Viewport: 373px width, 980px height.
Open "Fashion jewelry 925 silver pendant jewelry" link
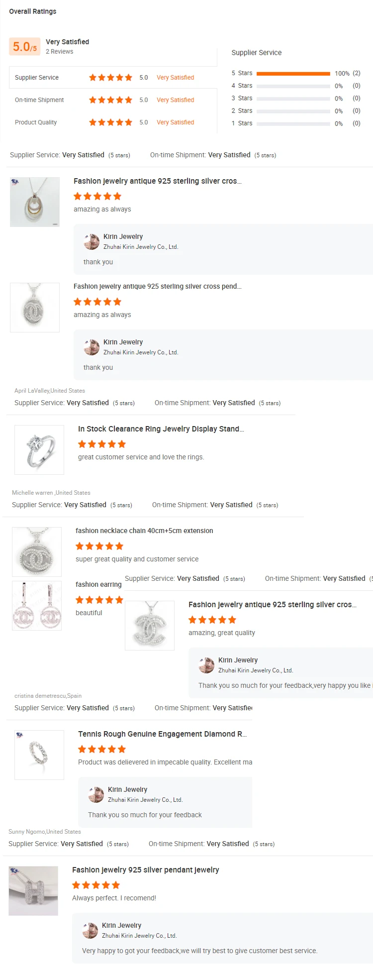tap(145, 870)
